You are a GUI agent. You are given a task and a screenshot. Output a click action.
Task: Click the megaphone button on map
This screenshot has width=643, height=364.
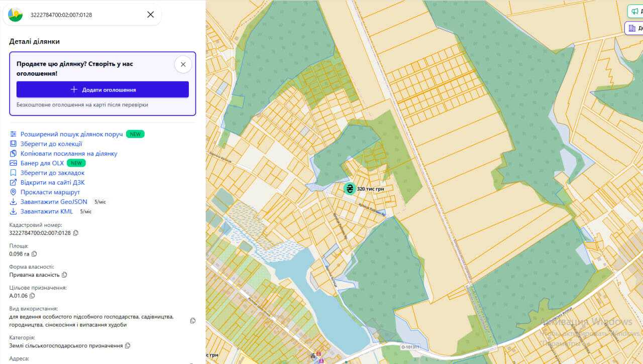pos(635,11)
